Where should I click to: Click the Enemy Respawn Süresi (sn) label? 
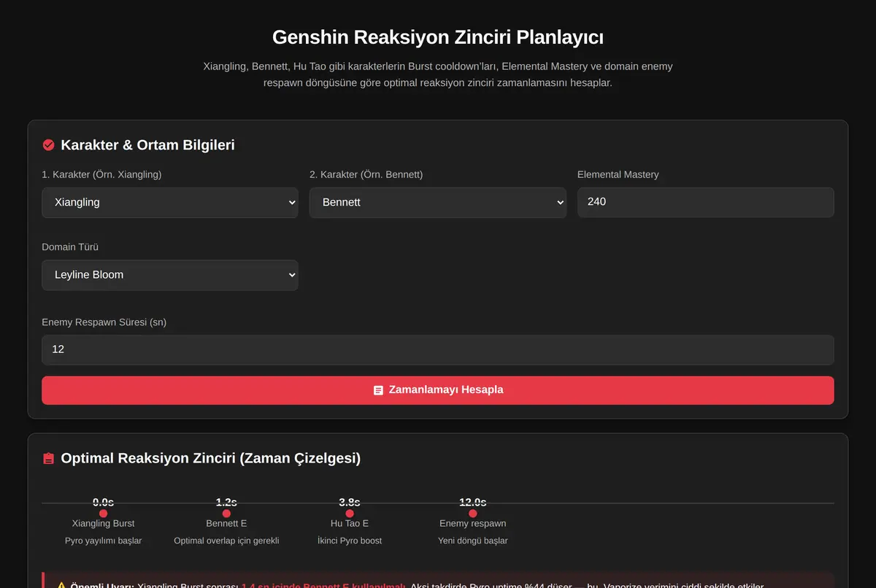click(104, 322)
